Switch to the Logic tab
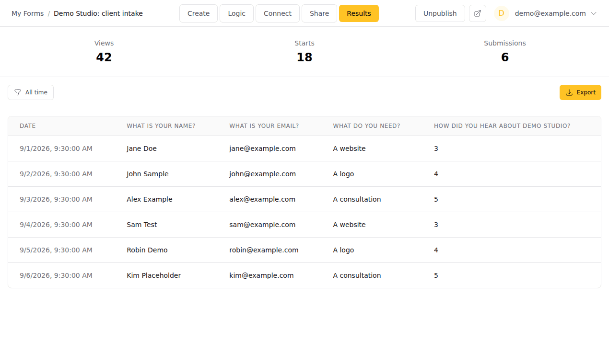This screenshot has width=609, height=364. click(x=236, y=13)
